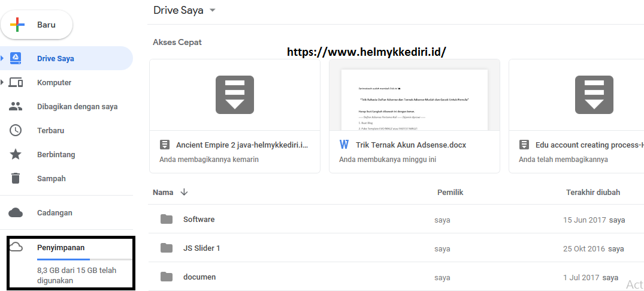This screenshot has width=644, height=291.
Task: Click the Penyimpanan cloud outline icon
Action: coord(16,247)
